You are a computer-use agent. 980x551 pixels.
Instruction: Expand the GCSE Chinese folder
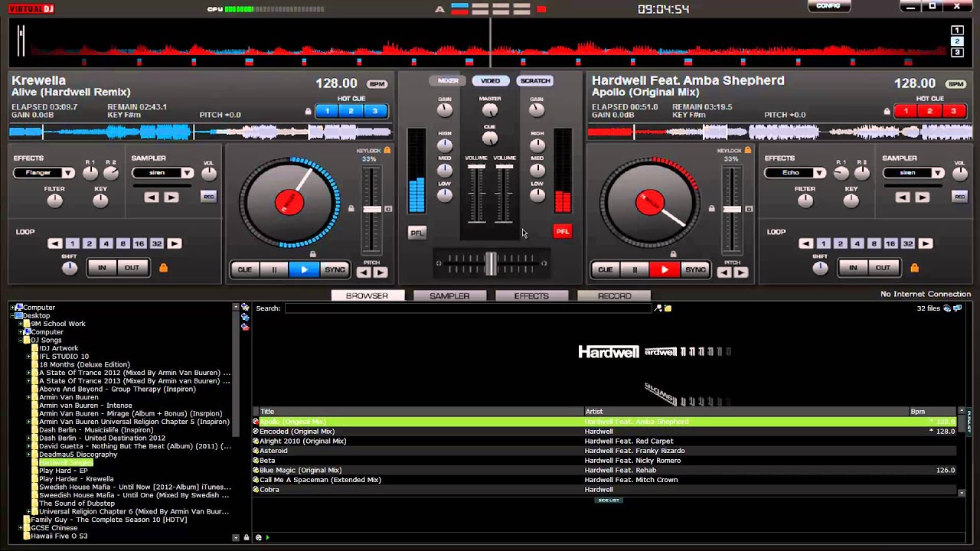21,528
